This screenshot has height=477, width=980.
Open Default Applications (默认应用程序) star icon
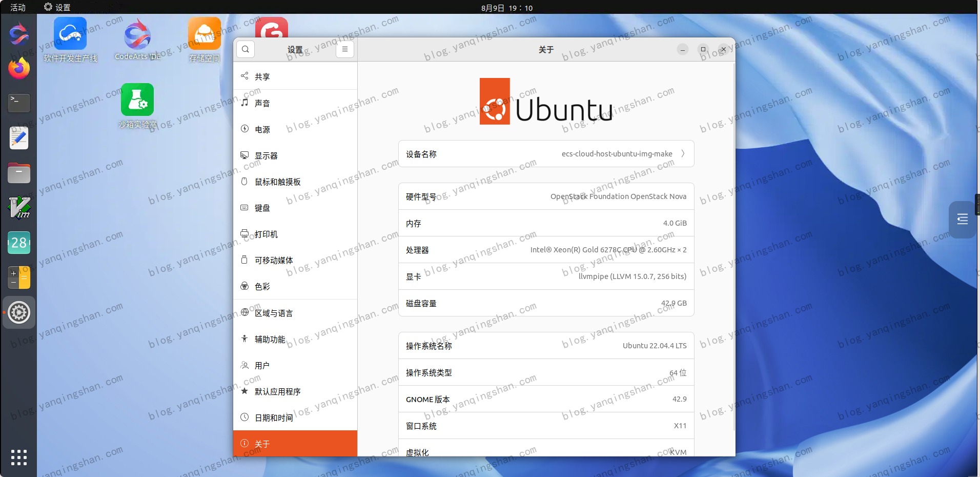pos(244,391)
